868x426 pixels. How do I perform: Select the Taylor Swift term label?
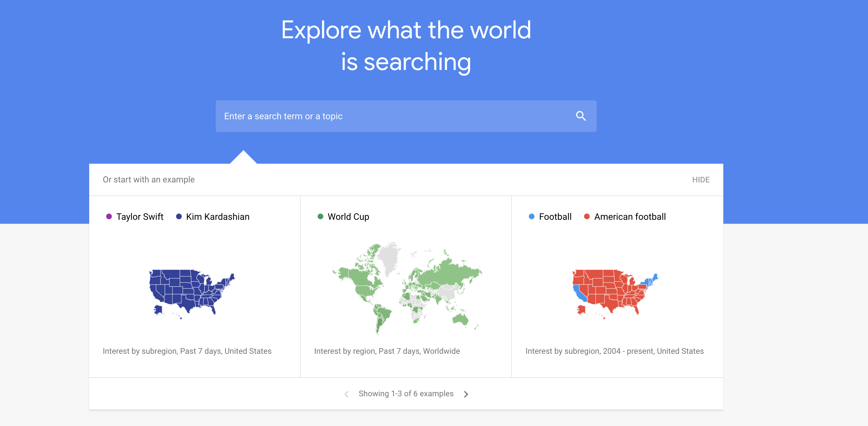(x=140, y=217)
